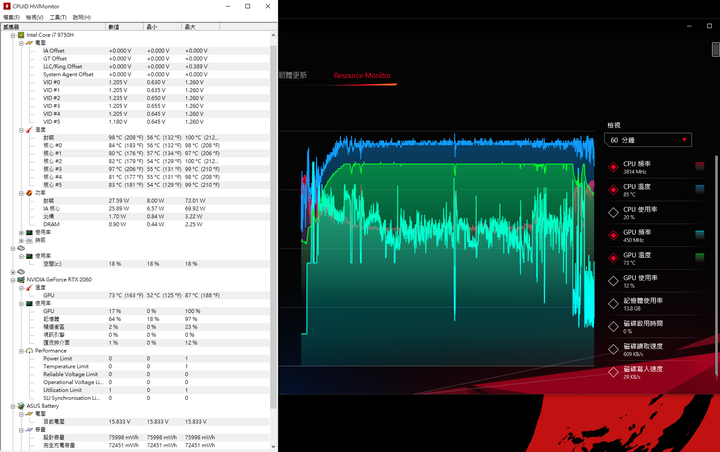Click the HWMonitor scrollbar down arrow
This screenshot has height=452, width=720.
[273, 446]
